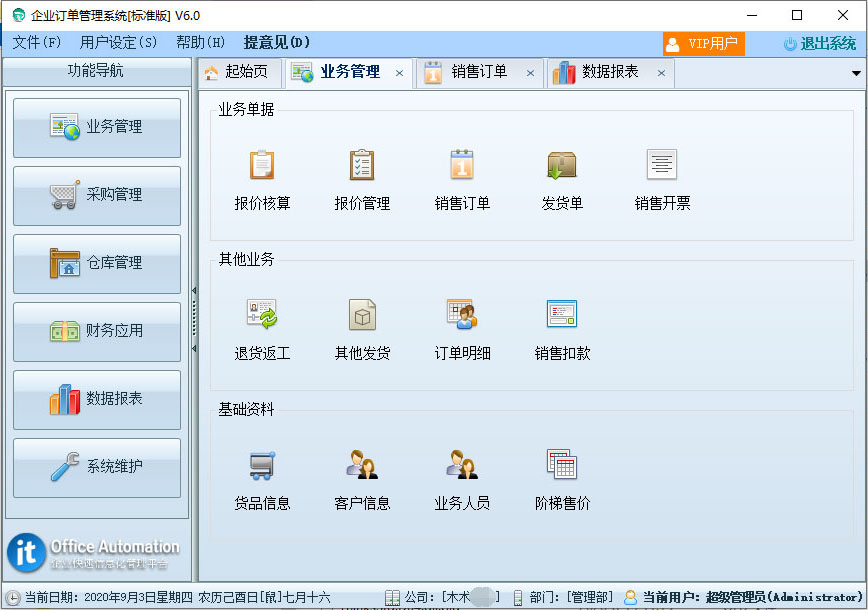The width and height of the screenshot is (868, 610).
Task: Click the VIP用户 orange badge
Action: (x=703, y=44)
